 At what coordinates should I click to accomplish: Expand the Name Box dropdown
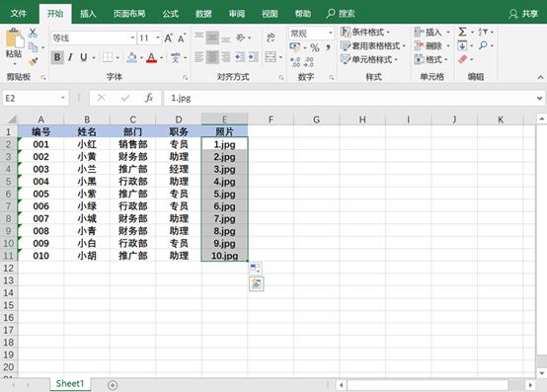[x=63, y=98]
